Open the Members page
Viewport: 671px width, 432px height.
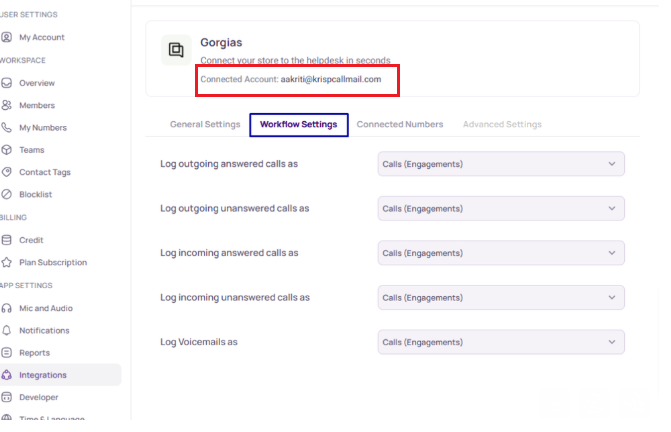pos(37,105)
